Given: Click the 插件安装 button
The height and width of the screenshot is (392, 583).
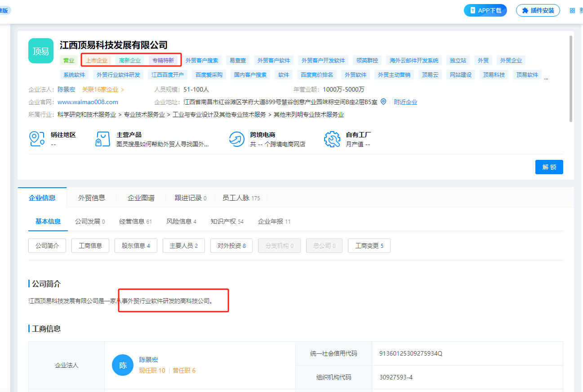Looking at the screenshot, I should point(538,10).
